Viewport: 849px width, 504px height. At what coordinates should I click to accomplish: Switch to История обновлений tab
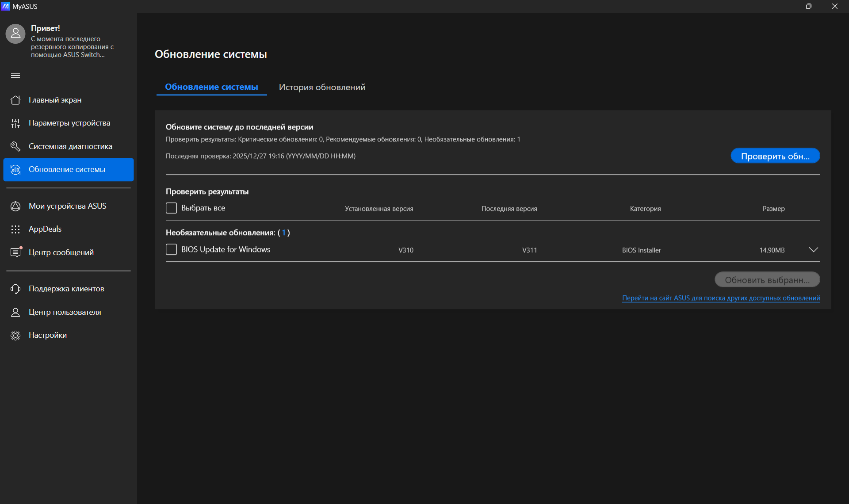pyautogui.click(x=322, y=87)
